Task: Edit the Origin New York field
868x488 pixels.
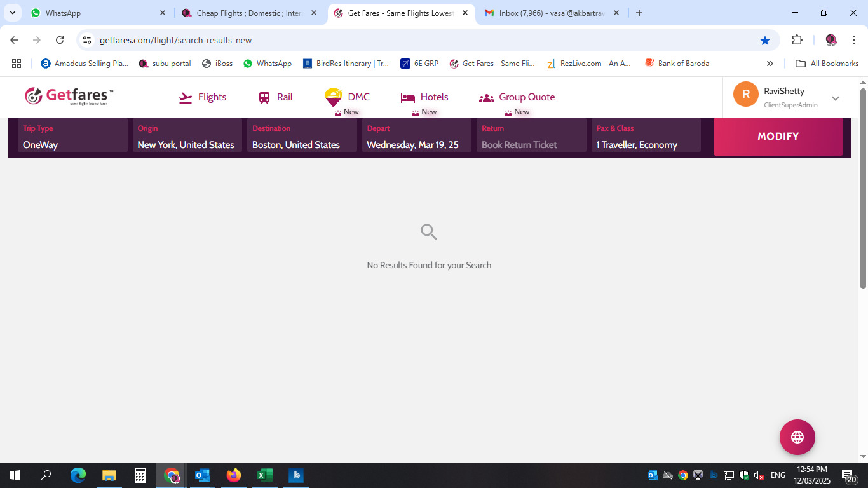Action: coord(187,137)
